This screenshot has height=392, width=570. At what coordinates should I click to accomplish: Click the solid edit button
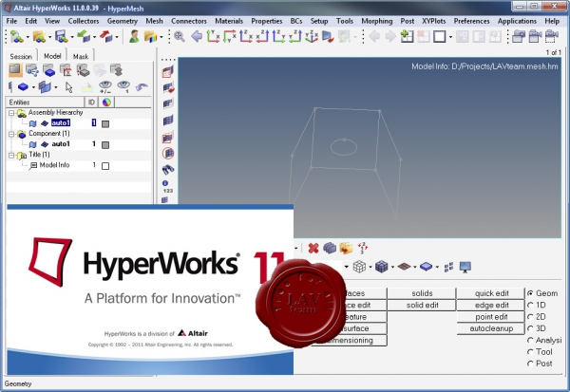pyautogui.click(x=422, y=306)
